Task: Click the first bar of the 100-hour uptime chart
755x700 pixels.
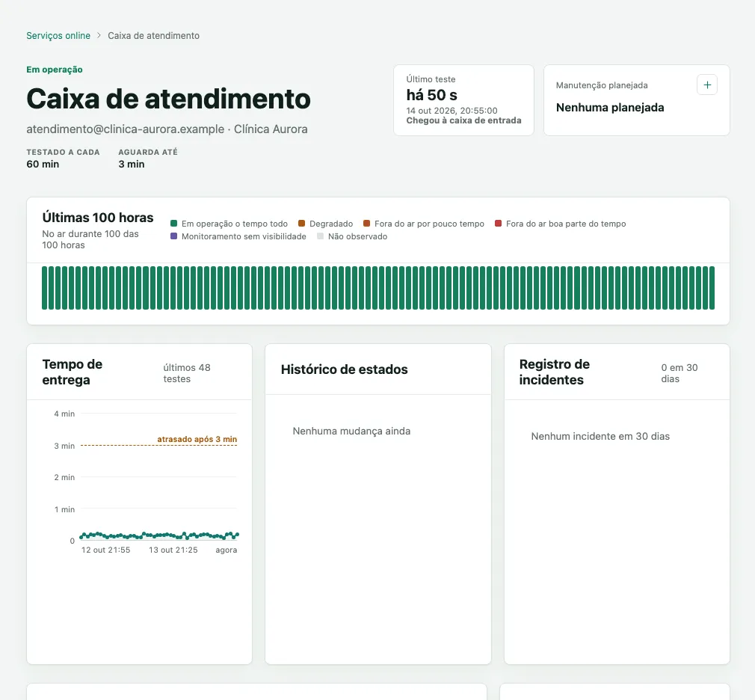Action: [45, 288]
